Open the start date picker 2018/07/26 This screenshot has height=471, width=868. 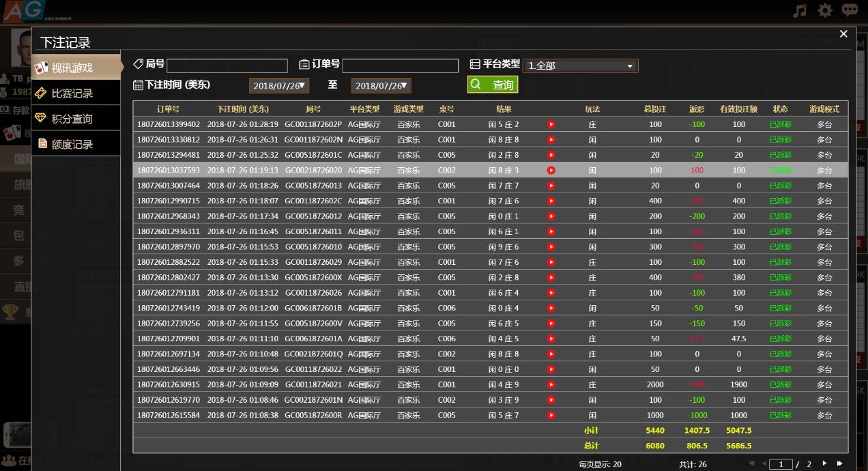click(x=279, y=86)
